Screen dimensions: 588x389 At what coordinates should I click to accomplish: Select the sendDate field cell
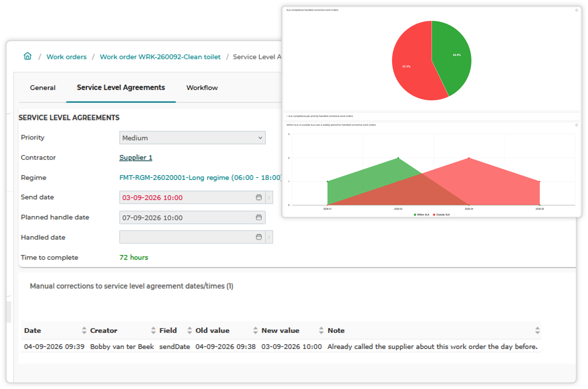[175, 346]
